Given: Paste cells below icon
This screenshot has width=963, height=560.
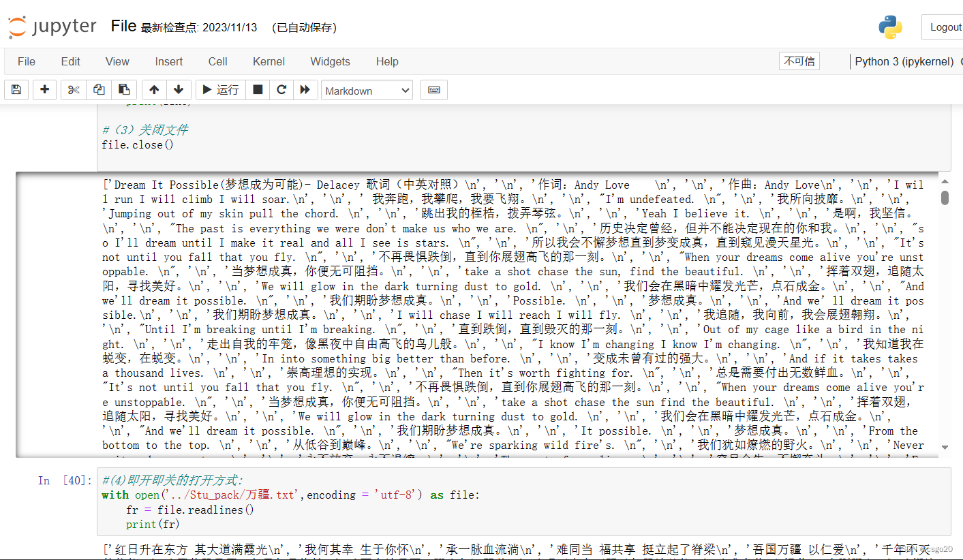Looking at the screenshot, I should (124, 90).
